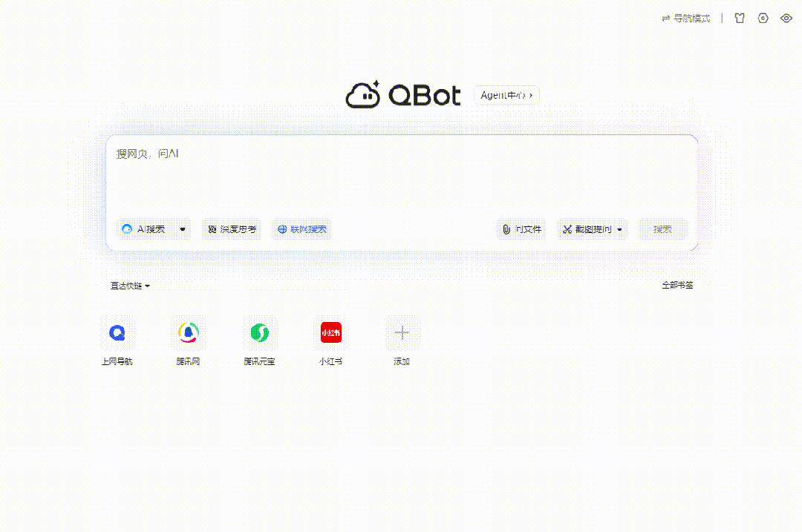Viewport: 802px width, 532px height.
Task: Toggle 深度思考 deep thinking mode
Action: [232, 229]
